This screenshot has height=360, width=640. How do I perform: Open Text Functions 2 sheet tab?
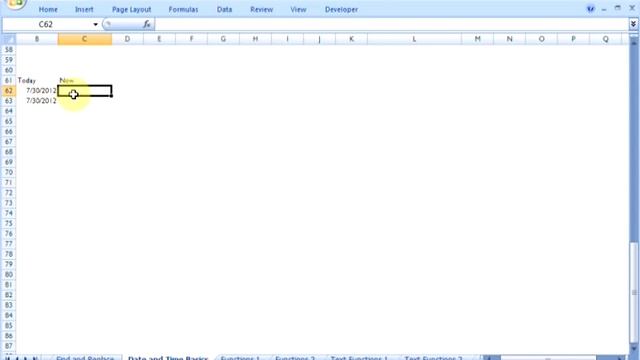pyautogui.click(x=433, y=358)
